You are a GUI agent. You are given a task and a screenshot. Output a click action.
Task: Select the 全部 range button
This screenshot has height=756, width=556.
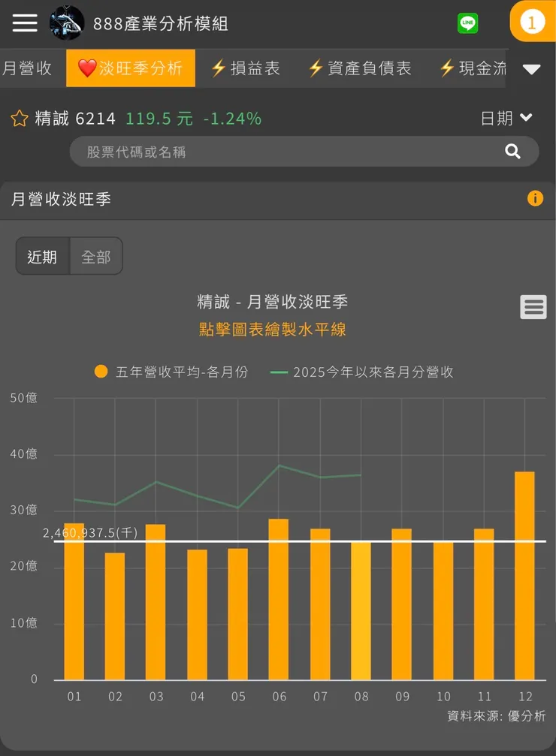(x=96, y=257)
